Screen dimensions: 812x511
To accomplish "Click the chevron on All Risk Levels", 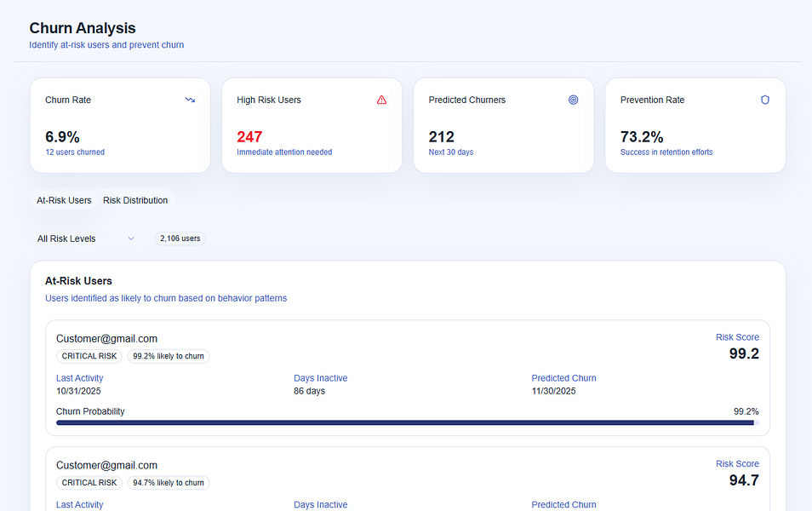I will pos(131,238).
